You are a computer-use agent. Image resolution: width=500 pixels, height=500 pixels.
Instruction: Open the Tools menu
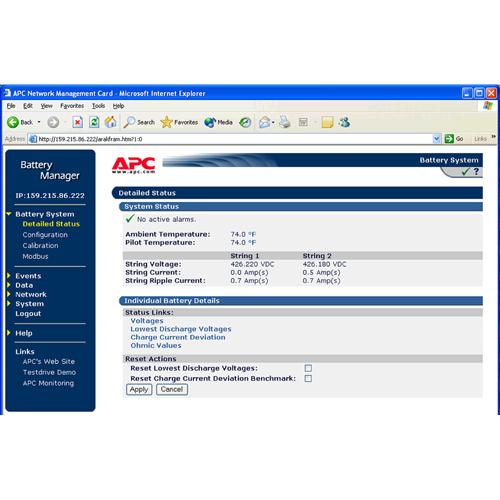98,106
